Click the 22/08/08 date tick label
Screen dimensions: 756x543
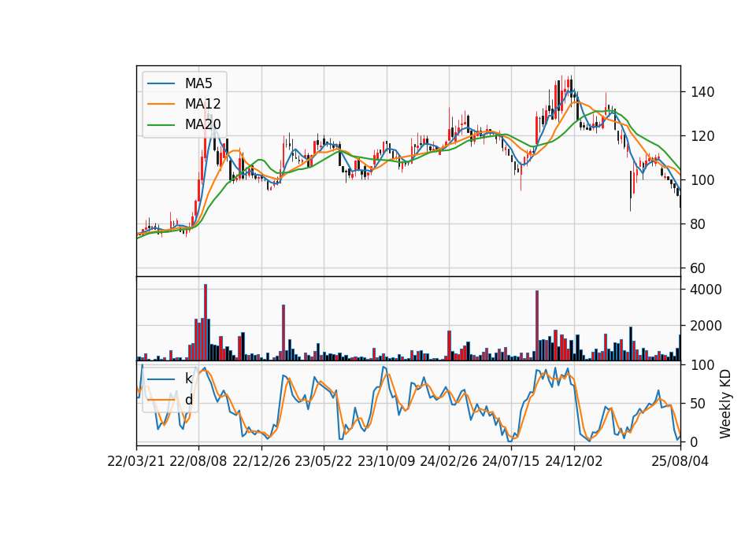point(198,461)
